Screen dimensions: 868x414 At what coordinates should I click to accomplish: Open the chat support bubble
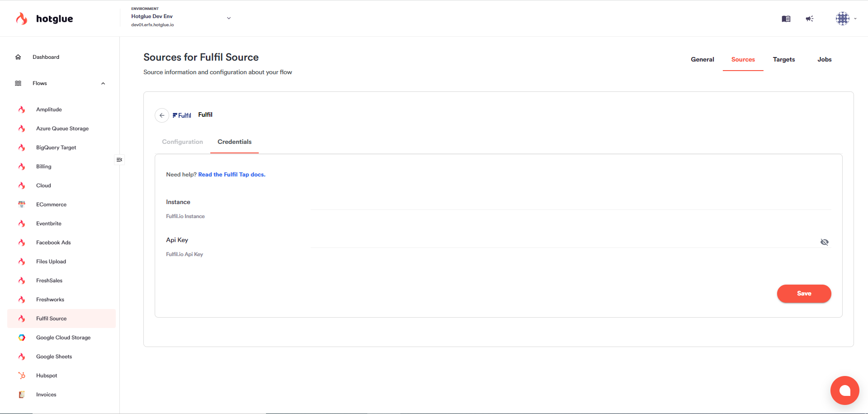tap(844, 390)
